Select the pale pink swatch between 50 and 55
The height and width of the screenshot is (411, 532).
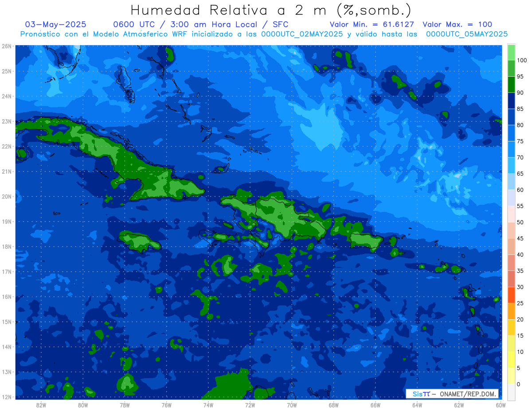pos(511,214)
